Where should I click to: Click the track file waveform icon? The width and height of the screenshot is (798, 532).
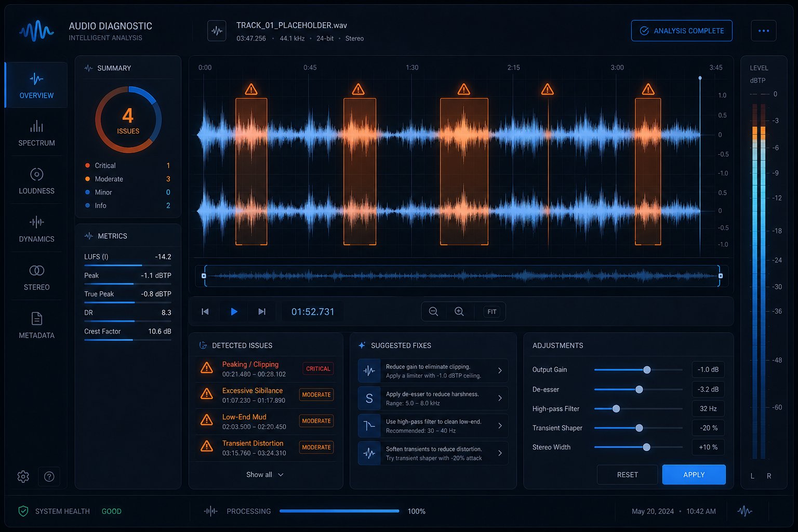click(217, 31)
